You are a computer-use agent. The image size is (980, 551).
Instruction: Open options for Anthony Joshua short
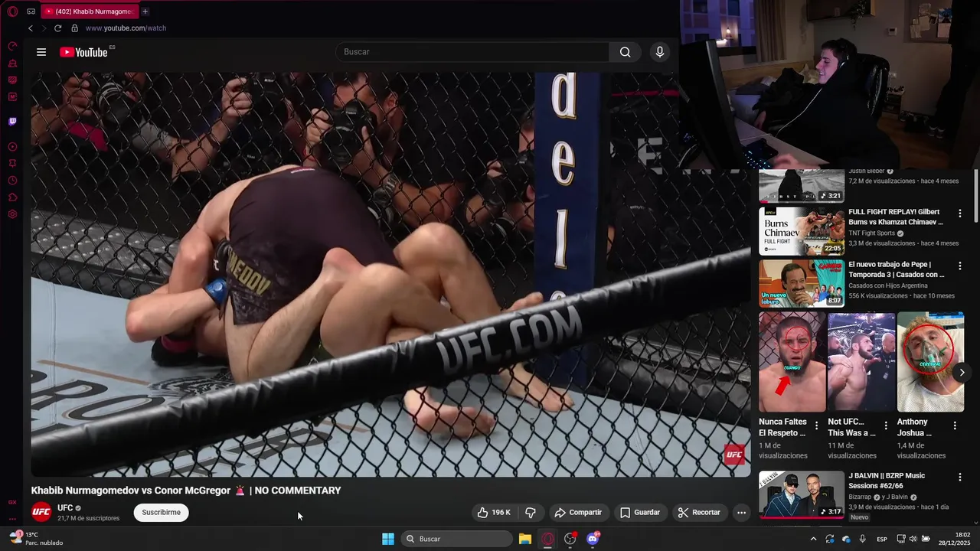(955, 425)
